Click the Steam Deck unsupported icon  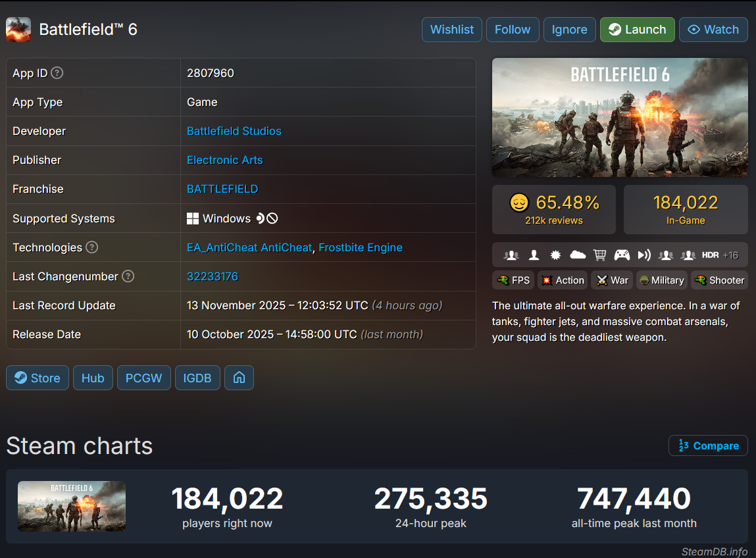(x=272, y=218)
